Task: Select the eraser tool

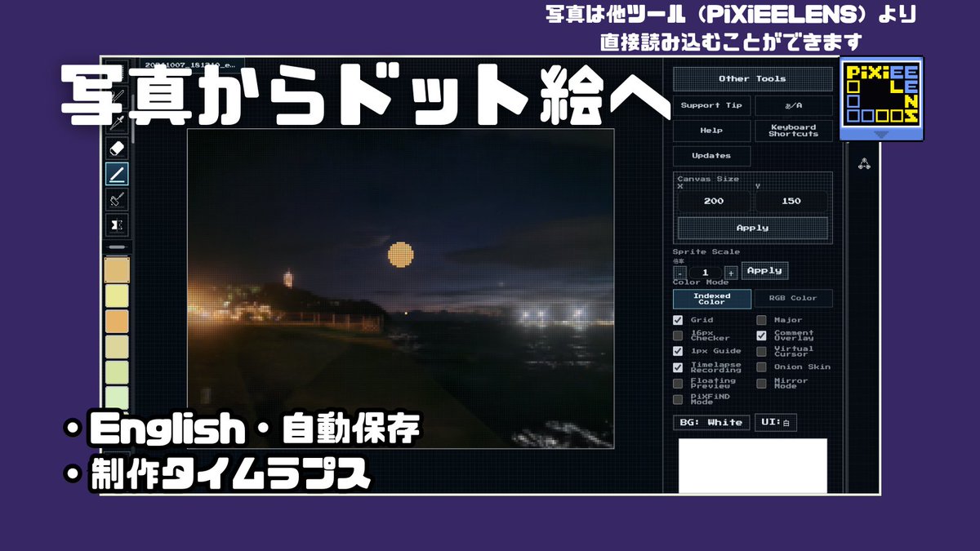Action: [117, 149]
